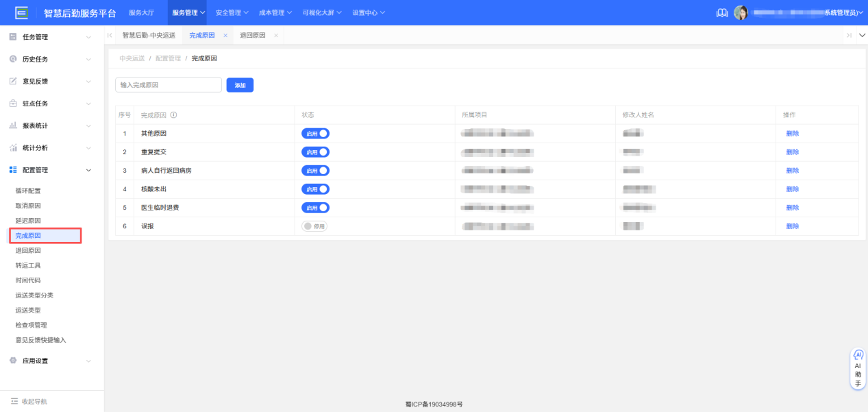Open the 安全管理 dropdown in top navigation
Screen dimensions: 868x412
pyautogui.click(x=232, y=13)
